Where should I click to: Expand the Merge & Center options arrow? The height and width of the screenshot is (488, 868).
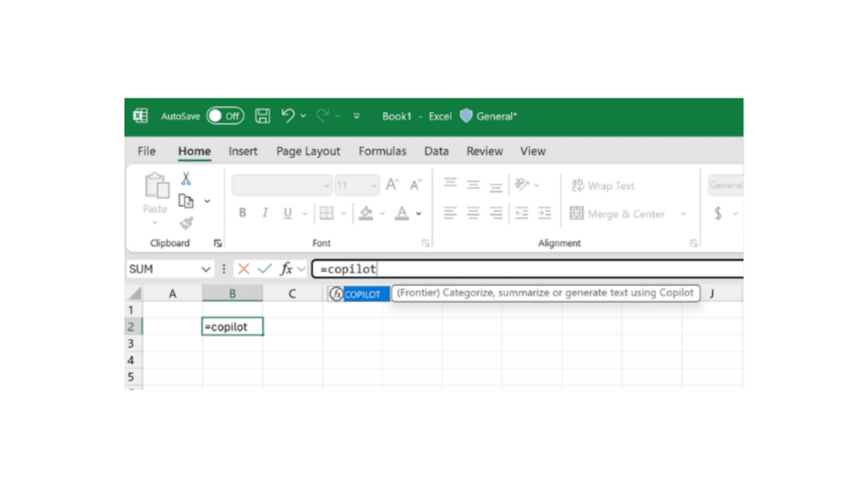(683, 213)
